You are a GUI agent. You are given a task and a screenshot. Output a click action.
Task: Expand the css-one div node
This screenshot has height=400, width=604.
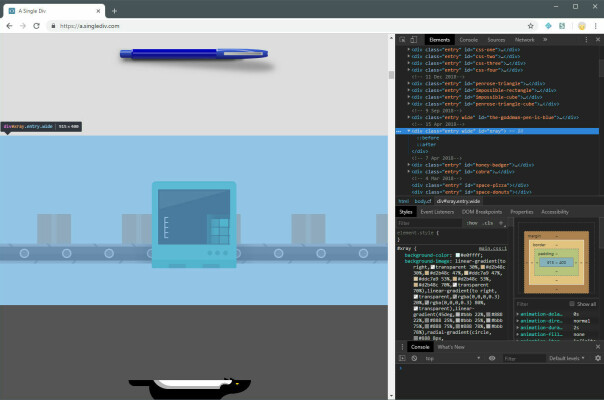(x=409, y=49)
